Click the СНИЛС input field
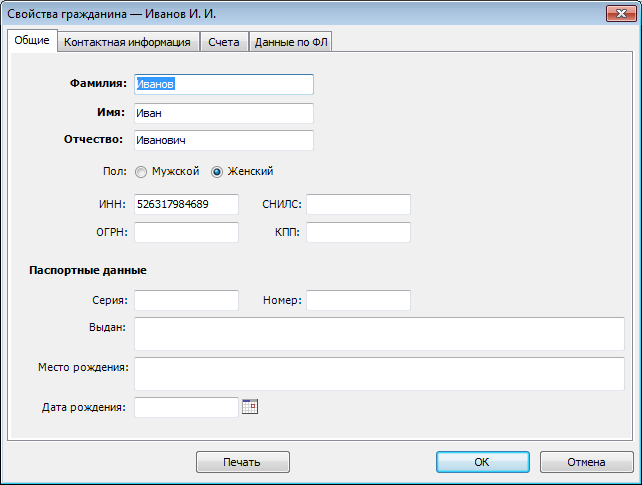The image size is (642, 485). (358, 205)
